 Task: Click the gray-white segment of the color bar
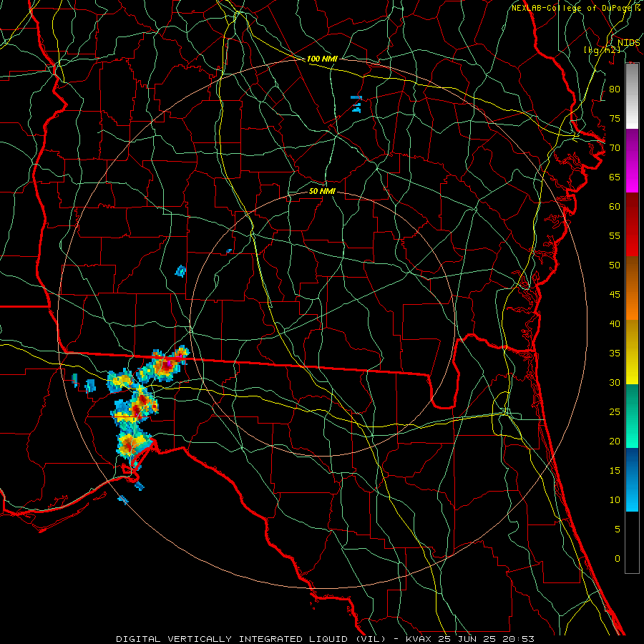632,96
